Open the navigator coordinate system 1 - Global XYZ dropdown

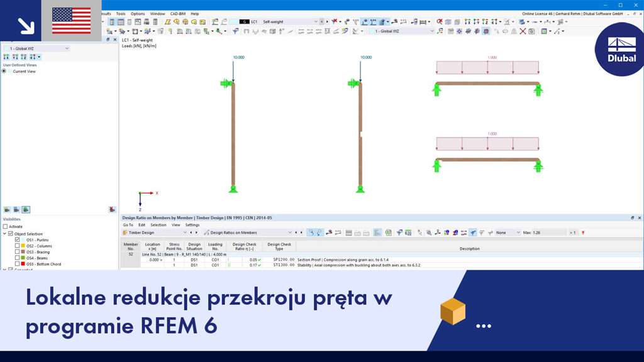[x=67, y=48]
